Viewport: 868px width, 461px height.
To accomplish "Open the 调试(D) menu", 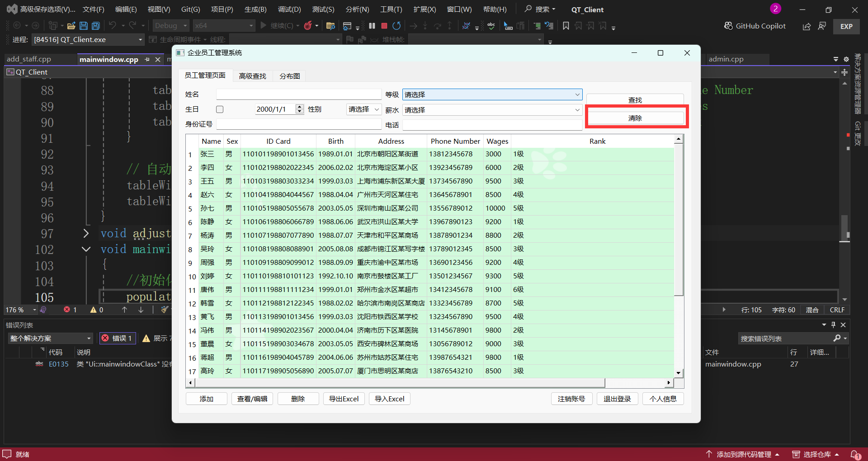I will 289,9.
